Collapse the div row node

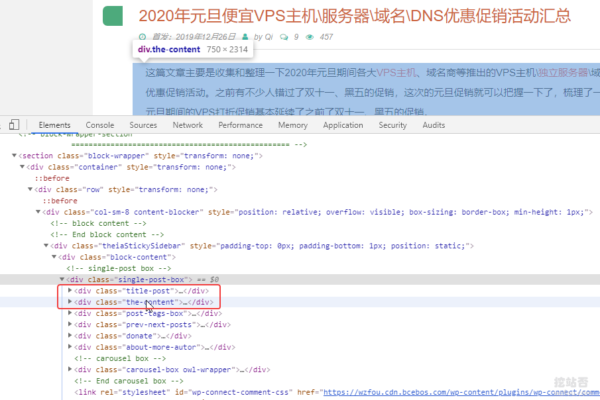pos(30,189)
